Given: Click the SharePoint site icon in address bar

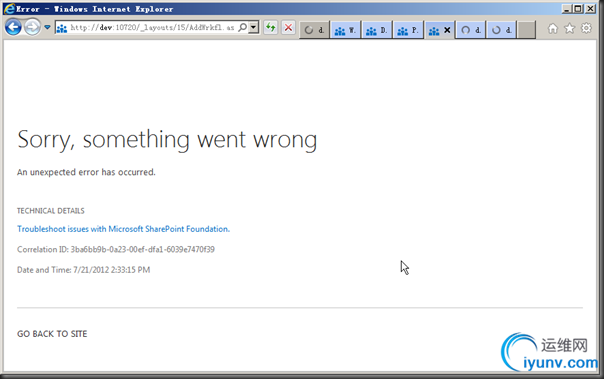Looking at the screenshot, I should click(x=62, y=28).
